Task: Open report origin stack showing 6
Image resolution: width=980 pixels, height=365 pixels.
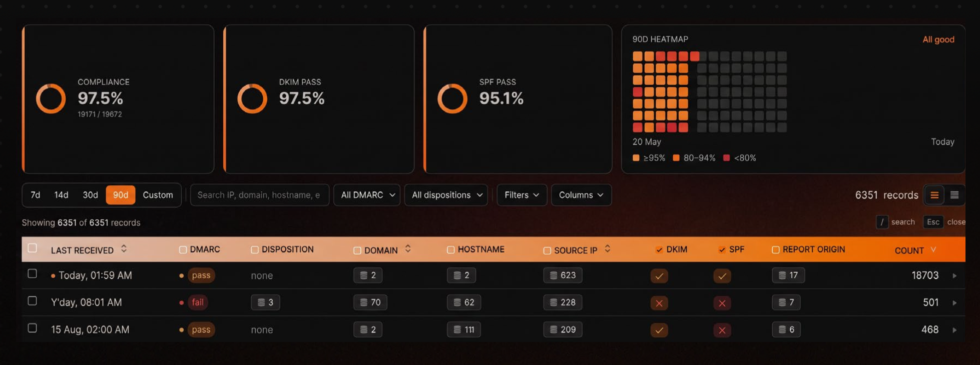Action: [x=786, y=329]
